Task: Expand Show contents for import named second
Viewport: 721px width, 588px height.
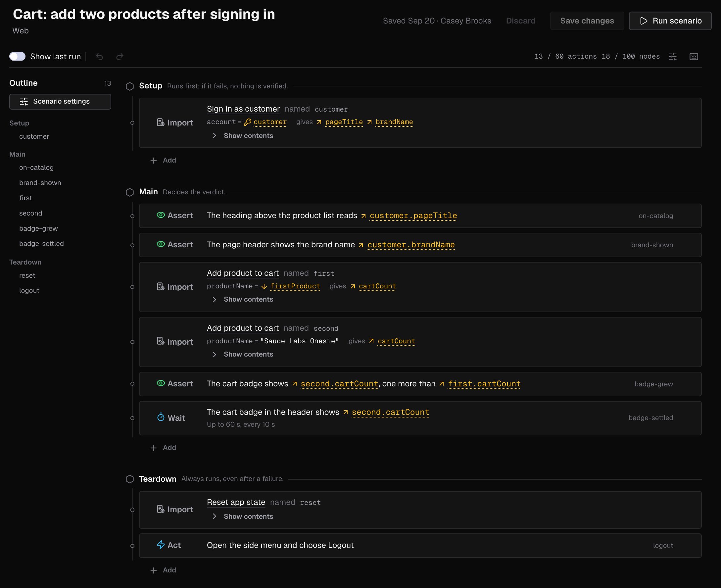Action: point(243,354)
